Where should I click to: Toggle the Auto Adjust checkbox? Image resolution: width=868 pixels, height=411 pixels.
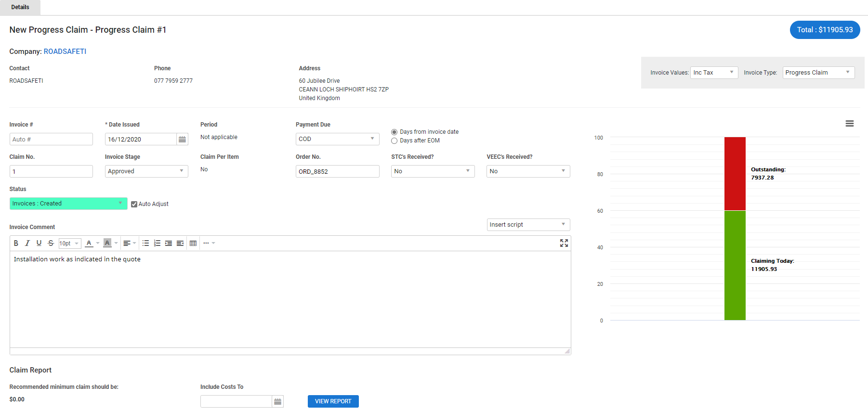point(134,204)
